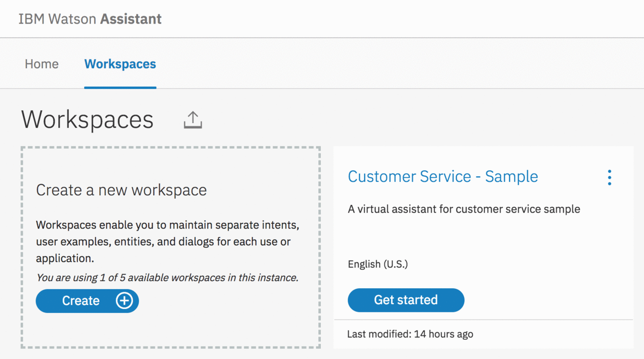644x359 pixels.
Task: Create a new workspace with Create button
Action: click(x=87, y=301)
